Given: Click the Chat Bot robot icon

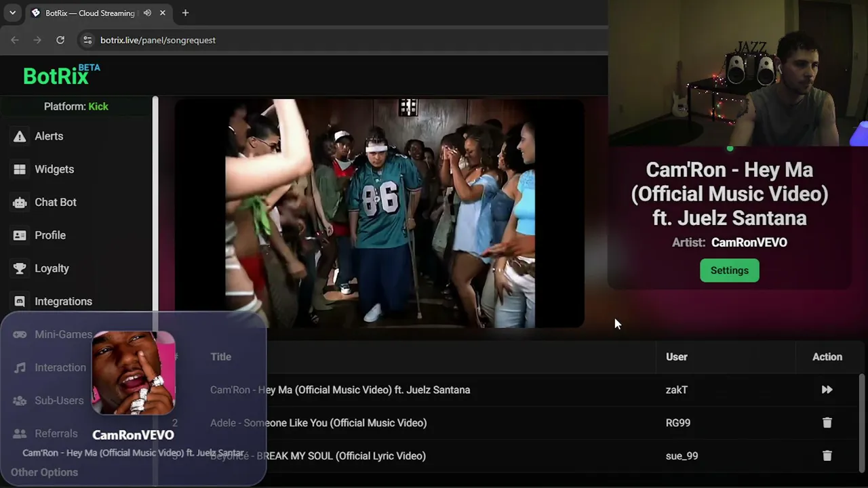Looking at the screenshot, I should click(x=20, y=202).
